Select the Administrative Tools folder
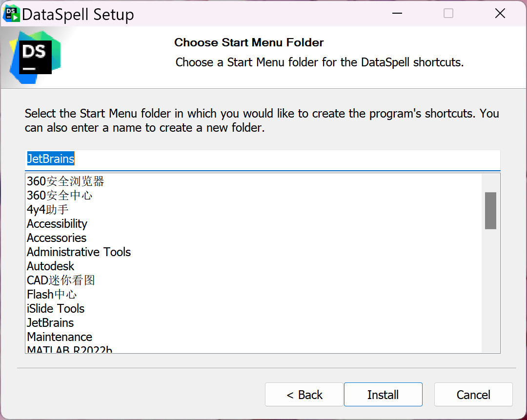 tap(79, 252)
